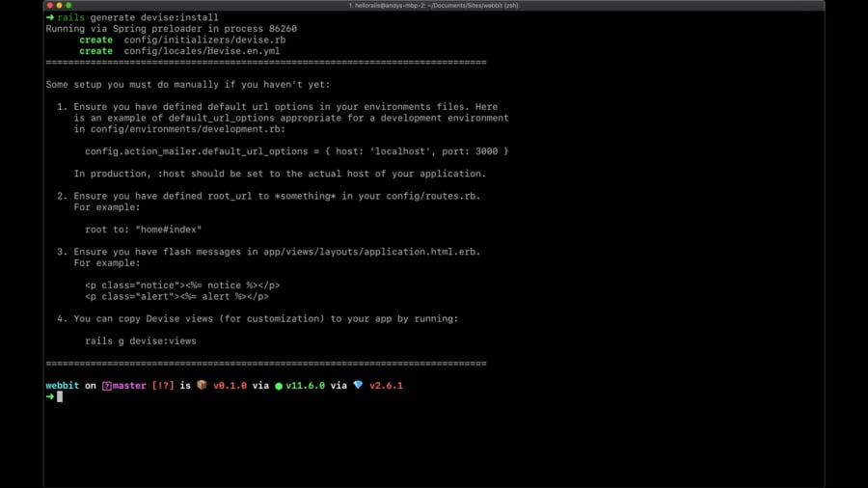Click 'v0.1.0' package version
Viewport: 868px width, 488px height.
(x=230, y=386)
